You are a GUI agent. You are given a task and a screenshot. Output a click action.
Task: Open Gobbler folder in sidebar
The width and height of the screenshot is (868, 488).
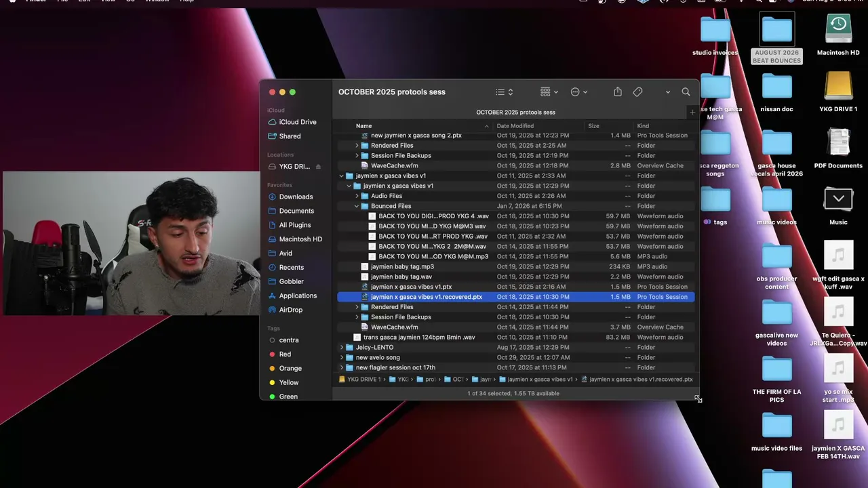[x=291, y=281]
